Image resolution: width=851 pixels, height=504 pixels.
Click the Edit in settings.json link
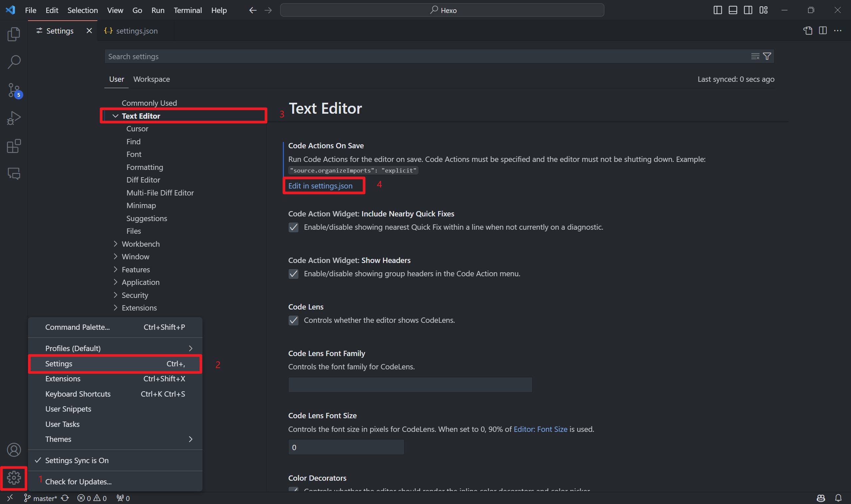pyautogui.click(x=320, y=186)
